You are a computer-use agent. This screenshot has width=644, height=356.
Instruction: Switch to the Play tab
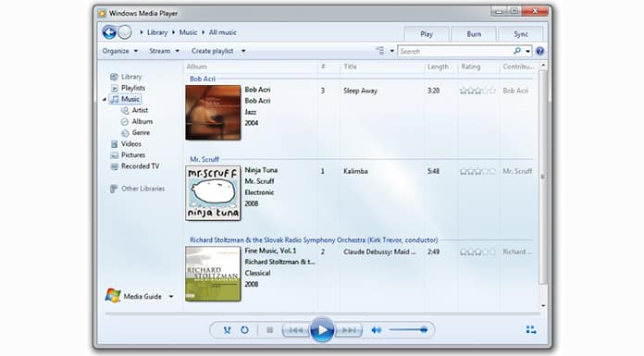point(427,34)
